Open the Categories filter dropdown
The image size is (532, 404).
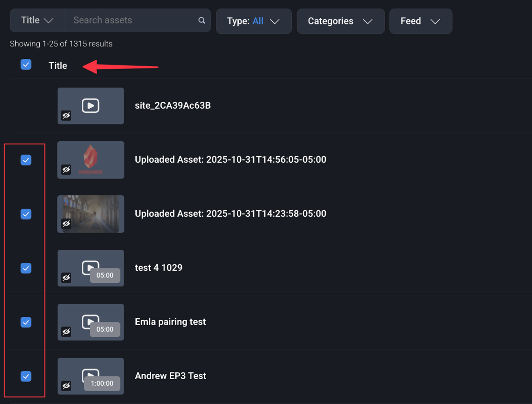pyautogui.click(x=340, y=21)
